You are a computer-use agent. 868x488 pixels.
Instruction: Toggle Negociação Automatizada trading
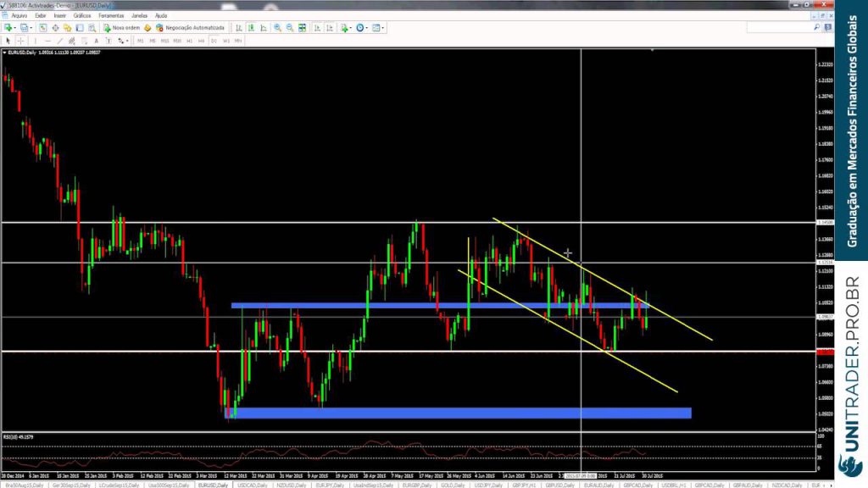pyautogui.click(x=190, y=28)
